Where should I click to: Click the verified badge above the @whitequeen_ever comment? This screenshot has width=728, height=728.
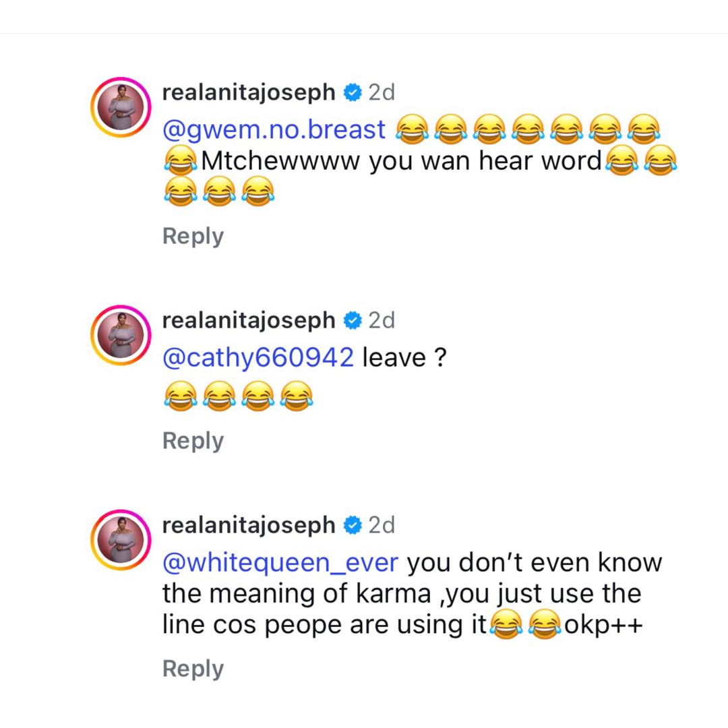[353, 525]
